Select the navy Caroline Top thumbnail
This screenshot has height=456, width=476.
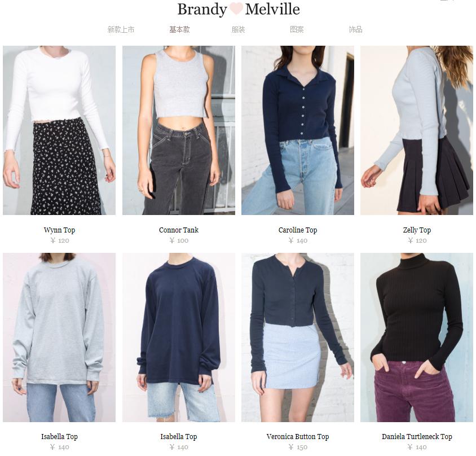click(298, 130)
